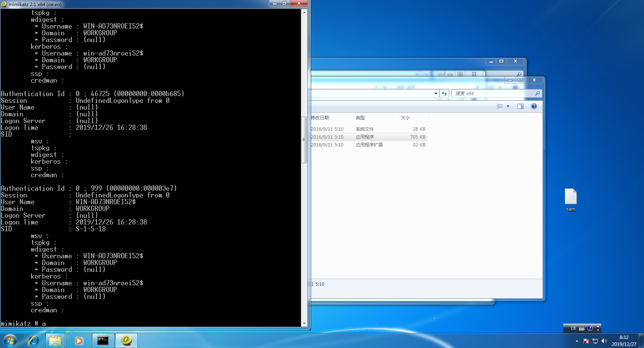Click the mimikatz 2.1 x64 window title
644x348 pixels.
click(35, 5)
